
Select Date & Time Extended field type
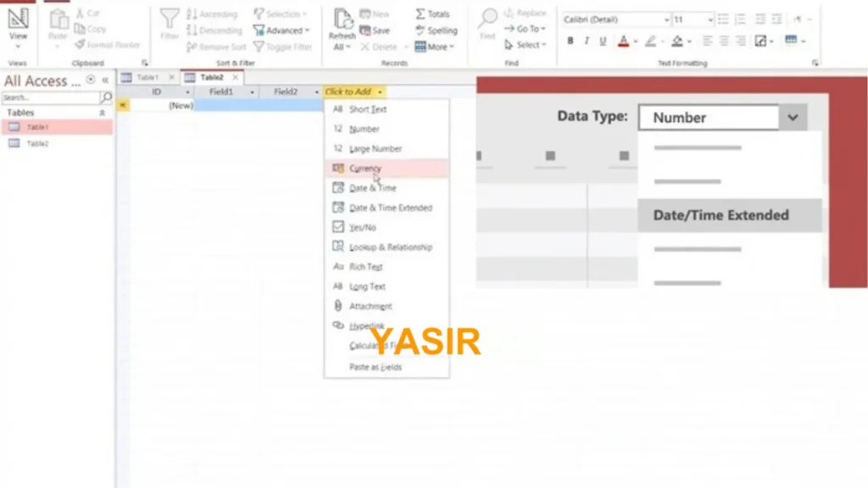[x=387, y=208]
